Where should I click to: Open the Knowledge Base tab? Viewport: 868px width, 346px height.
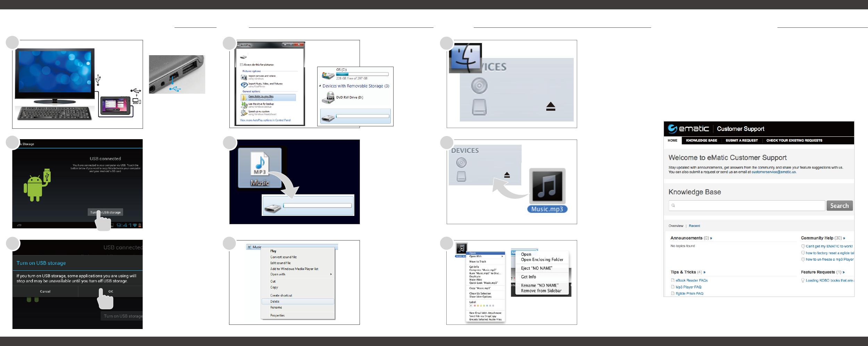(x=701, y=141)
